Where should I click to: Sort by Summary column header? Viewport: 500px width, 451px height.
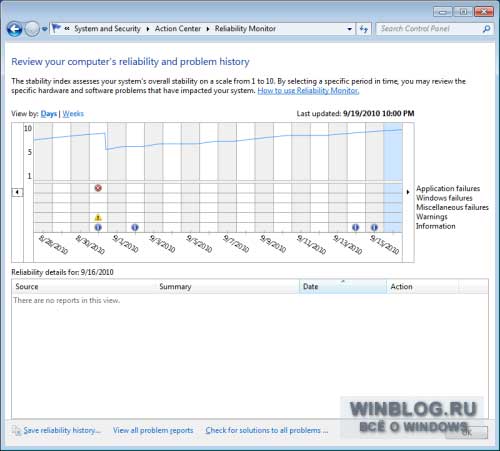point(228,286)
